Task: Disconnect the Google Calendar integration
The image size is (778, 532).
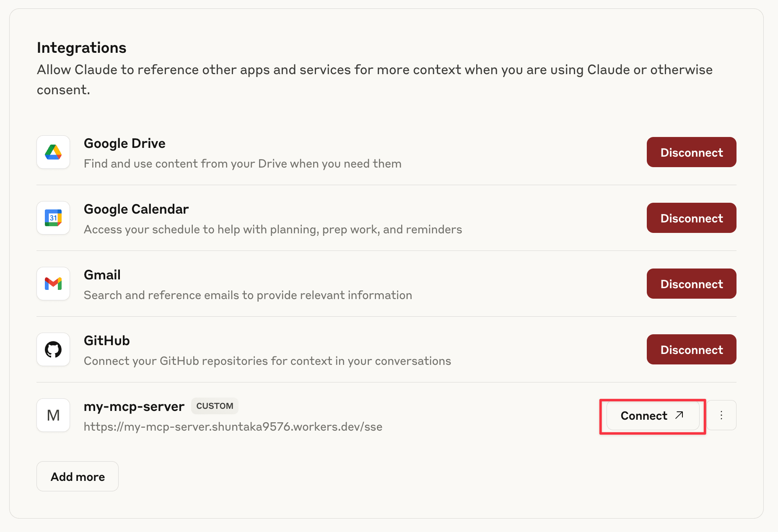Action: pyautogui.click(x=691, y=218)
